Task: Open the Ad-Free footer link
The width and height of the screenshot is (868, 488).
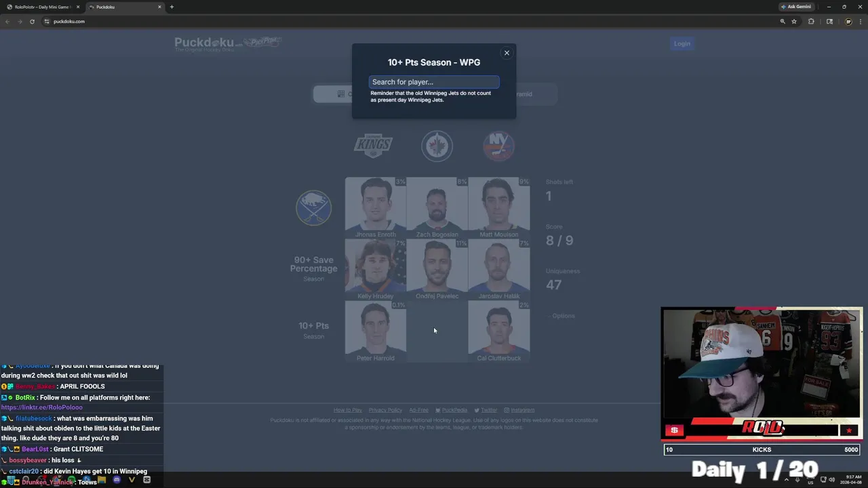Action: tap(418, 410)
